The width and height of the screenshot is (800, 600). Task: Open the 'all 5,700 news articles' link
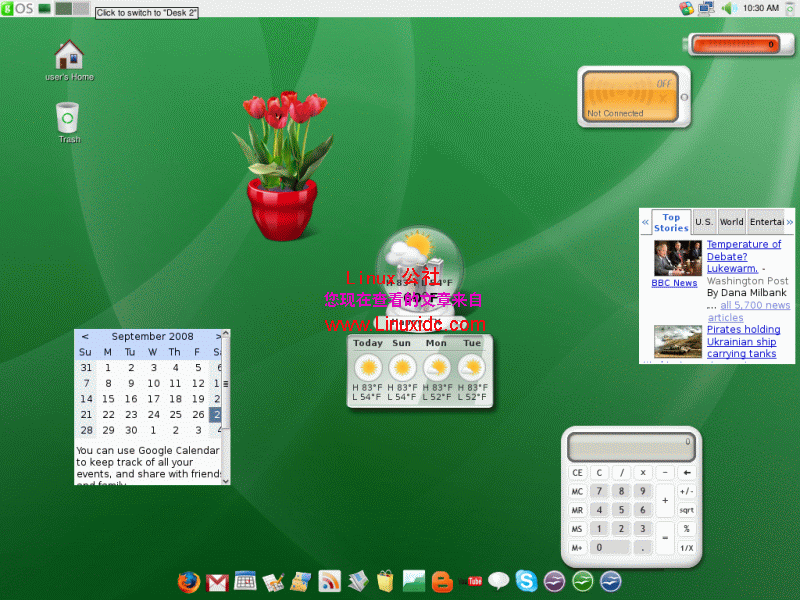tap(753, 305)
